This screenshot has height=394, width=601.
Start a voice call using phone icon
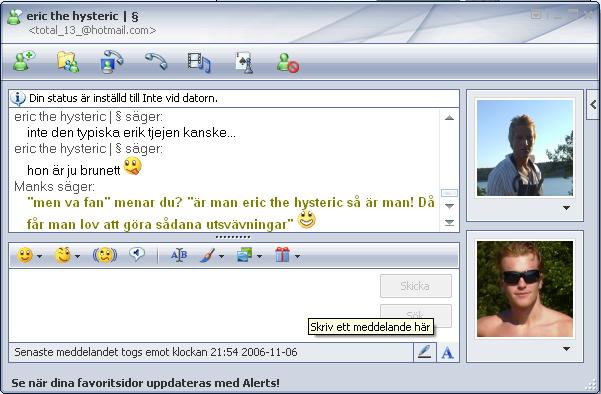point(156,61)
